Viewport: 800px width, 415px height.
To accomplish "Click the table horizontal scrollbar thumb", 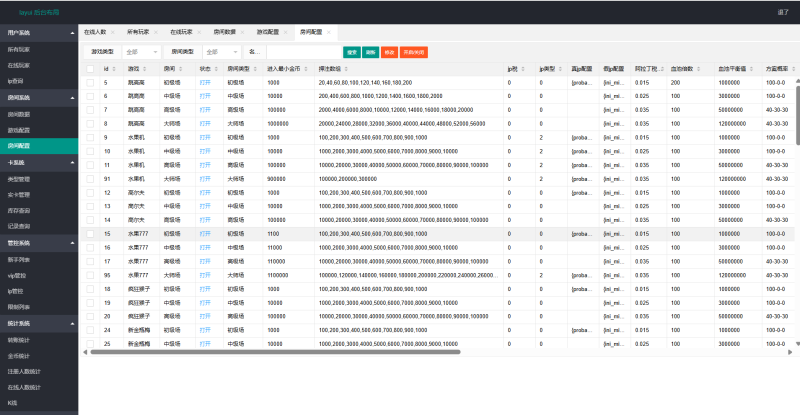I will click(276, 352).
